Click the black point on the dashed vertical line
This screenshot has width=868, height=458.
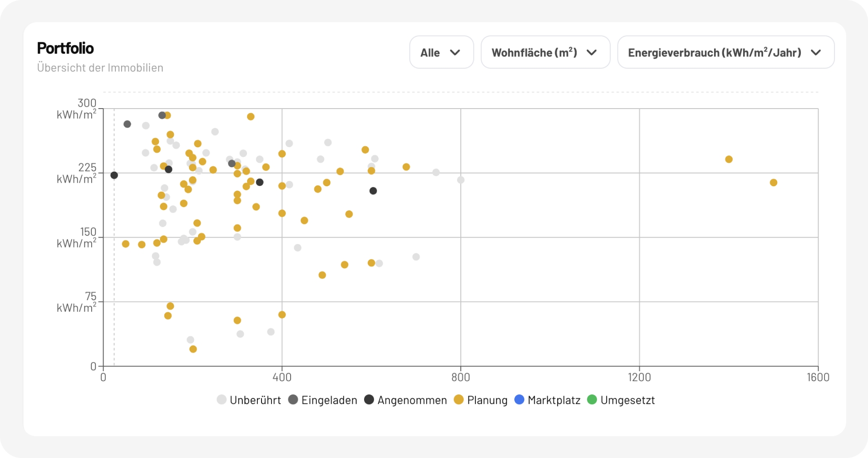click(x=114, y=175)
